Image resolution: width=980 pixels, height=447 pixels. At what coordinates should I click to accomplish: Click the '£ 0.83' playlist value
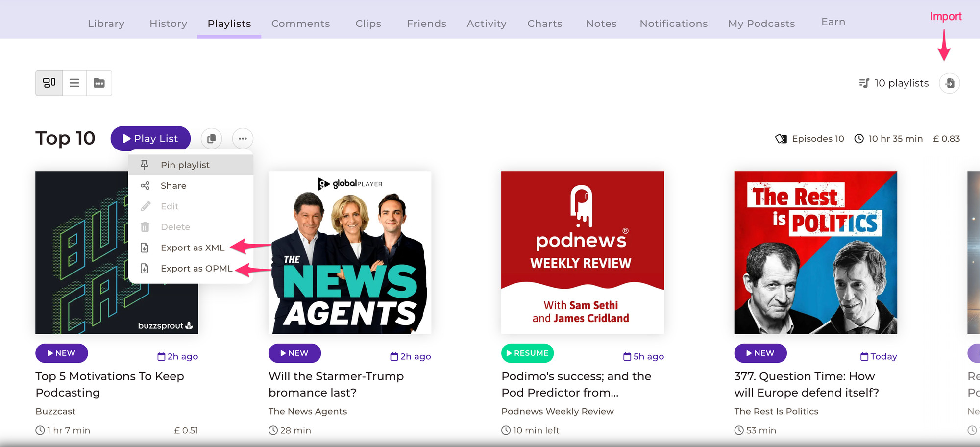click(946, 139)
